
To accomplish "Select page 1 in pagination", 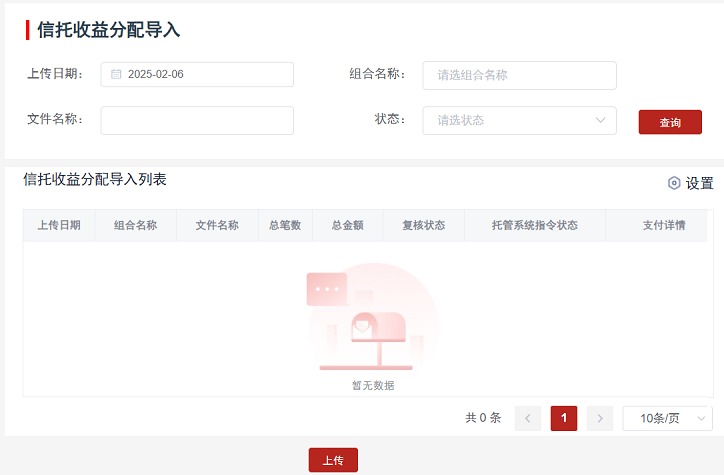I will (563, 418).
